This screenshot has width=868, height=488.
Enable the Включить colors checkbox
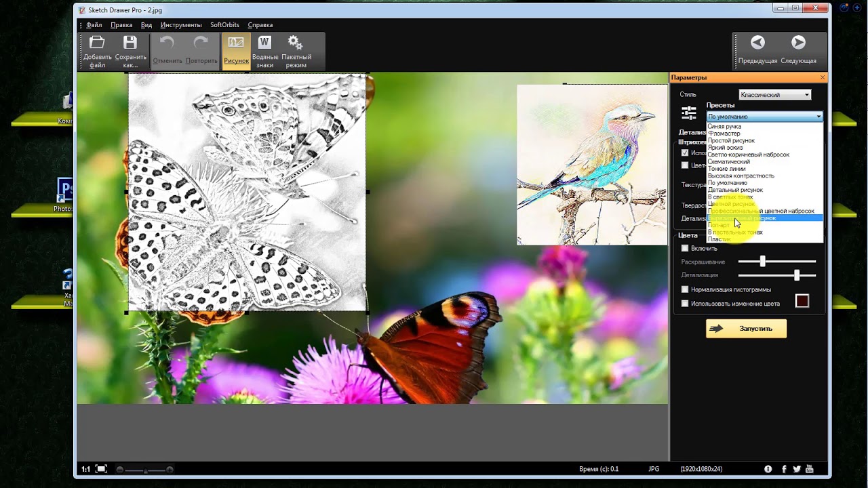pyautogui.click(x=685, y=249)
